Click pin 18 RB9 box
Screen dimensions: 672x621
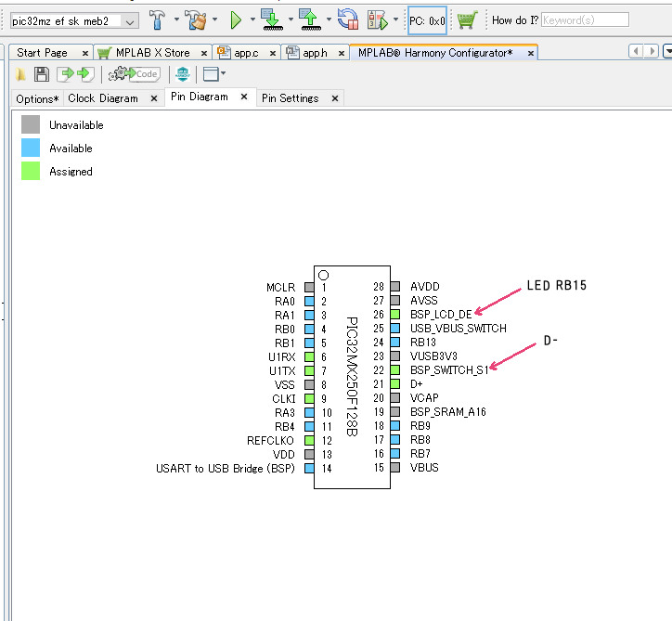(x=395, y=425)
